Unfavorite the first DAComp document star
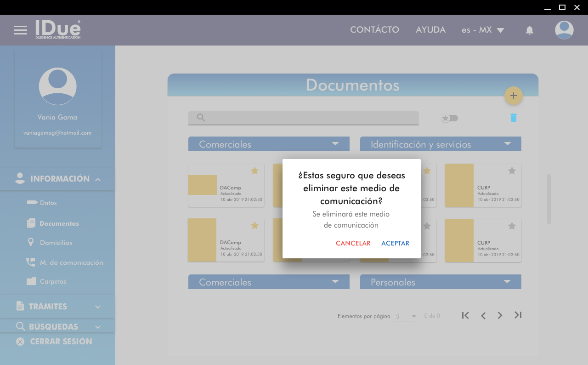Screen dimensions: 588x365 point(254,171)
